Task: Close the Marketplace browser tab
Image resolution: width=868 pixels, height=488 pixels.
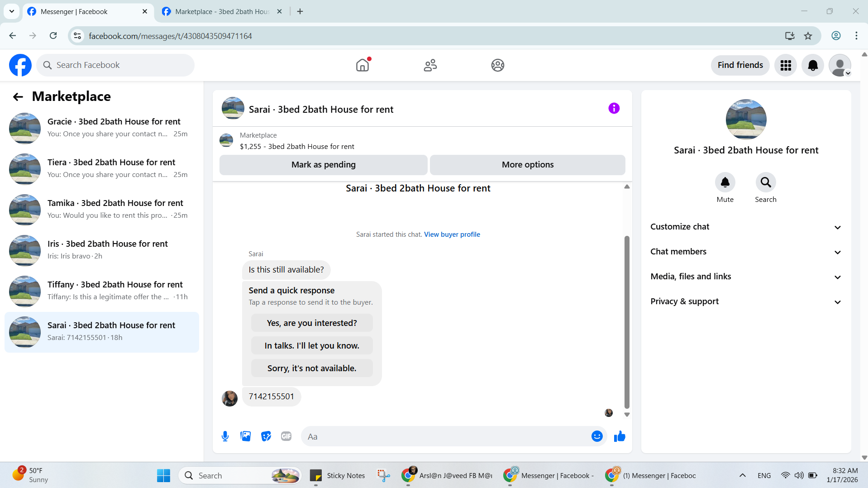Action: click(x=280, y=11)
